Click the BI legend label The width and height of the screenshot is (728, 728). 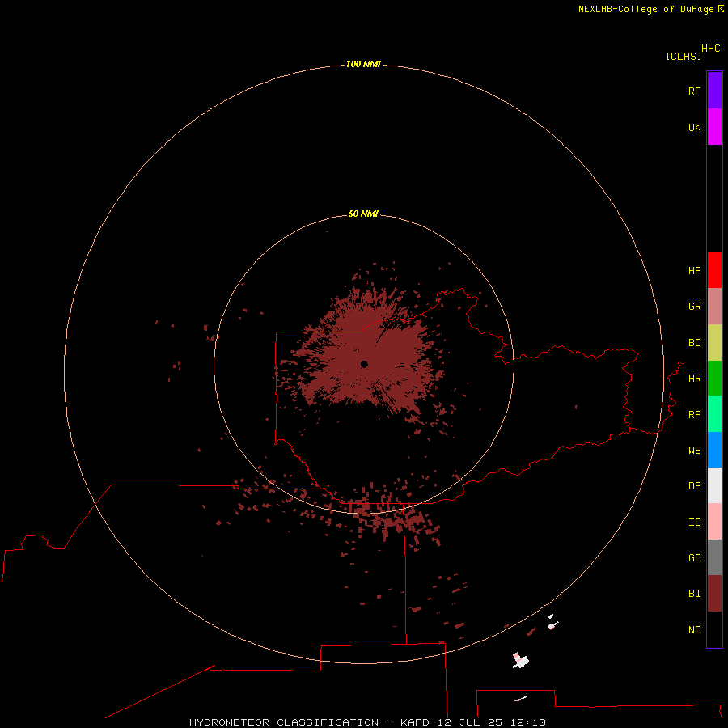694,594
